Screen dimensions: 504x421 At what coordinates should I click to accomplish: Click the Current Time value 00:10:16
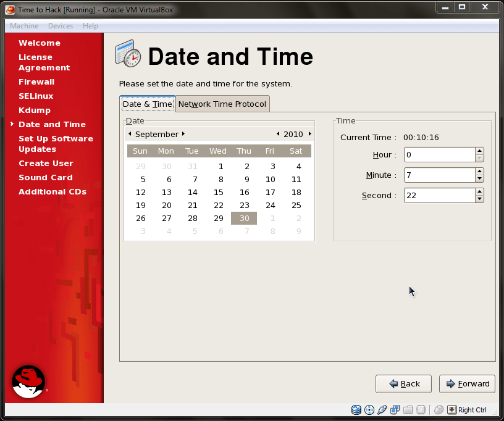(x=421, y=138)
